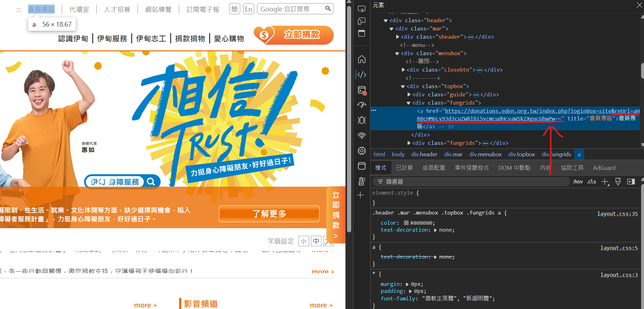
Task: Open the 捐款捐物 main menu item
Action: (x=190, y=39)
